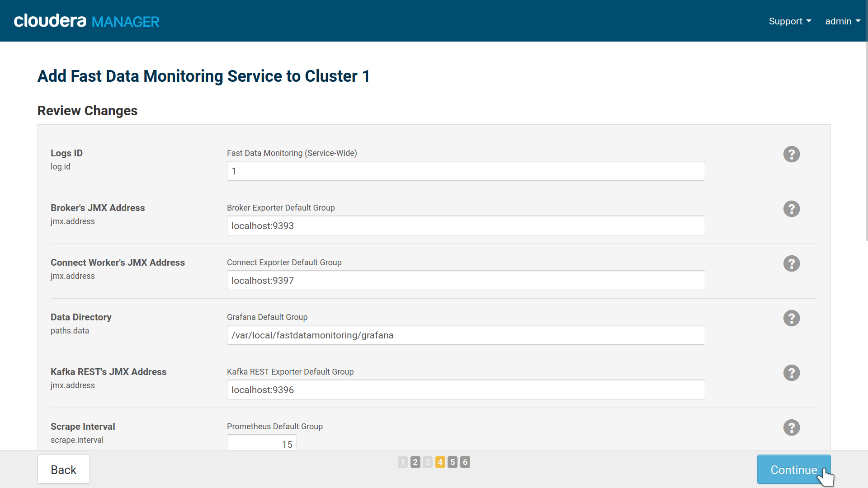Focus the Scrape Interval value field

tap(262, 443)
